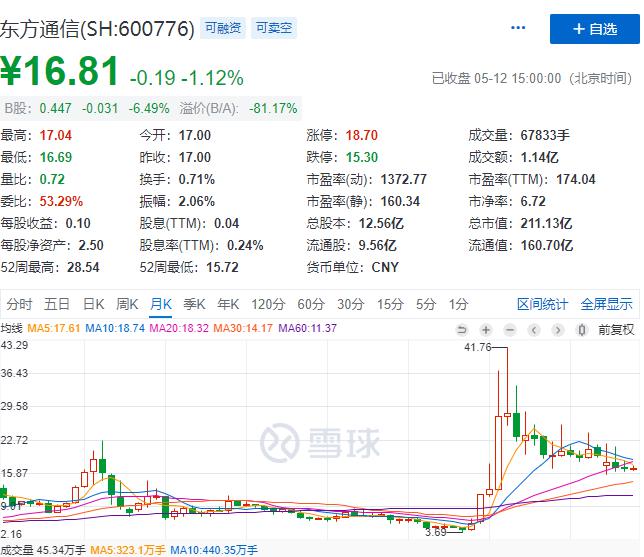The height and width of the screenshot is (557, 644).
Task: Click 全屏显示 to show fullscreen chart
Action: (606, 304)
